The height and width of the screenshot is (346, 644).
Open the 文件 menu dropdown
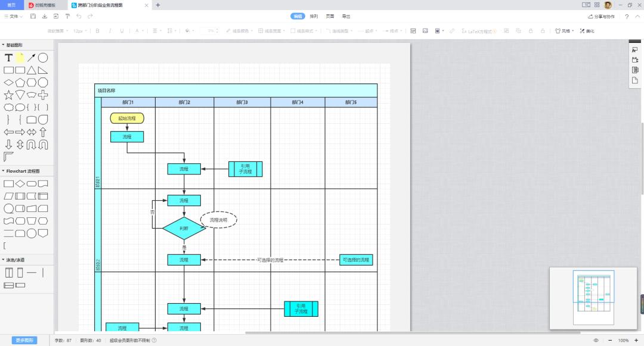click(13, 17)
